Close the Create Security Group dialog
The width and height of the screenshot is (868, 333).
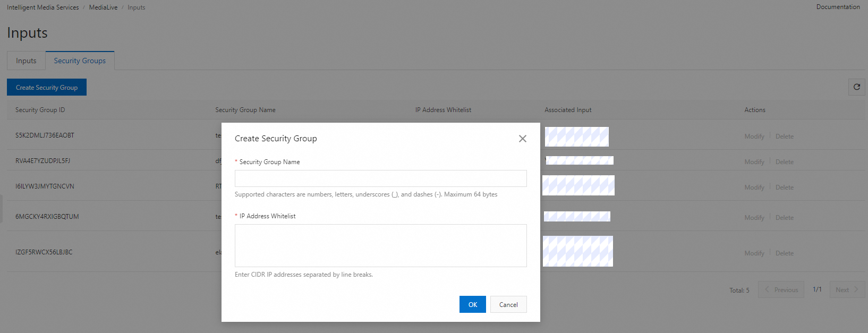click(523, 139)
